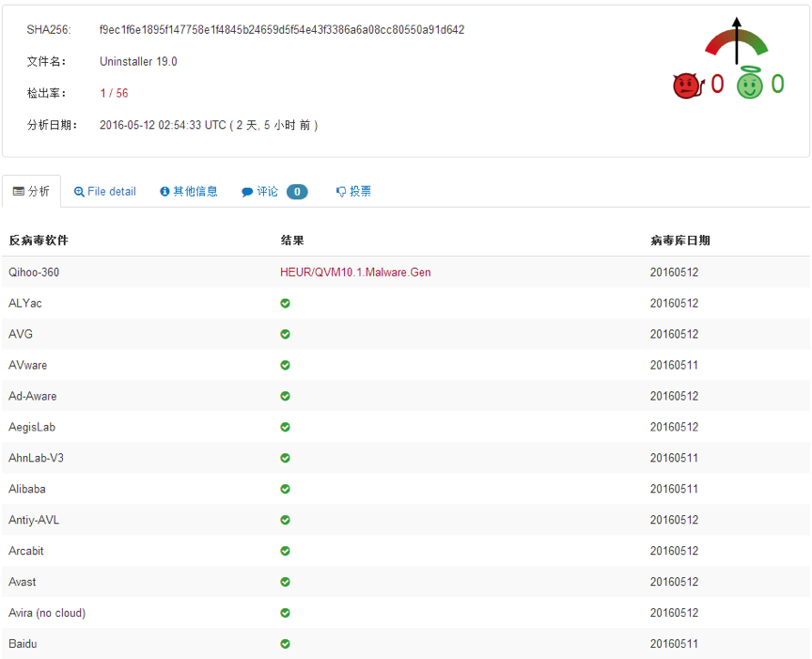
Task: Click the AhnLab-V3 engine name
Action: pos(36,458)
